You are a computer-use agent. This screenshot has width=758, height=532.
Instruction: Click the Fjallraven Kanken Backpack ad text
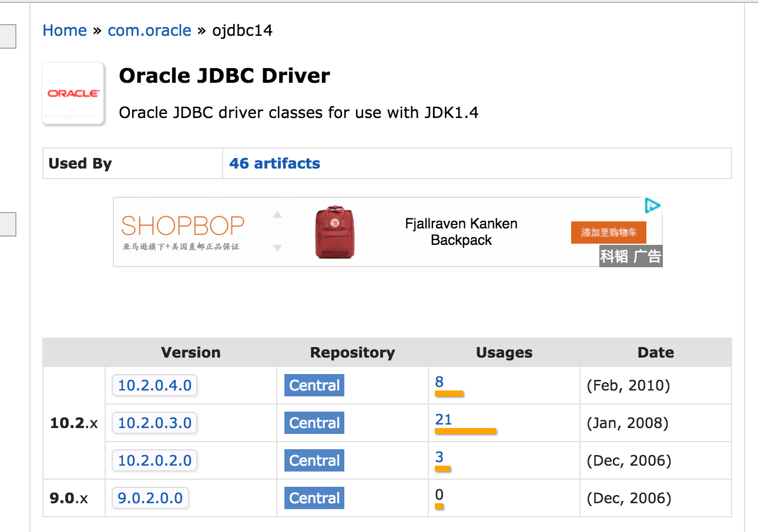[x=461, y=232]
